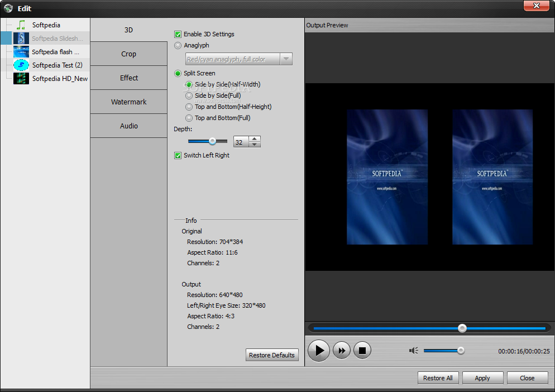Switch to the Watermark tab
555x392 pixels.
[128, 102]
